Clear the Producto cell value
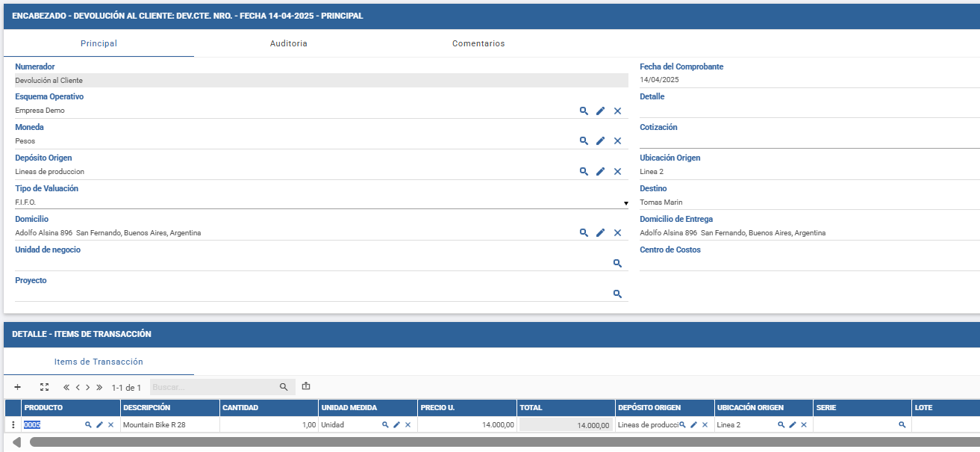980x452 pixels. (x=111, y=424)
